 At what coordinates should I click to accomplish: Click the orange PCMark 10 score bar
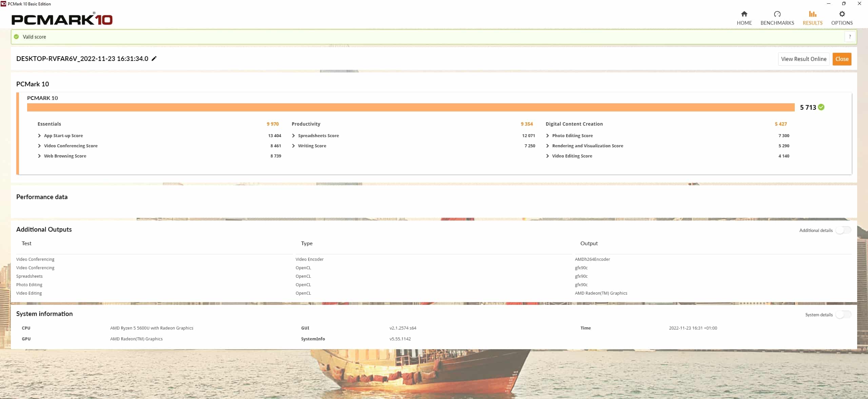pyautogui.click(x=410, y=107)
